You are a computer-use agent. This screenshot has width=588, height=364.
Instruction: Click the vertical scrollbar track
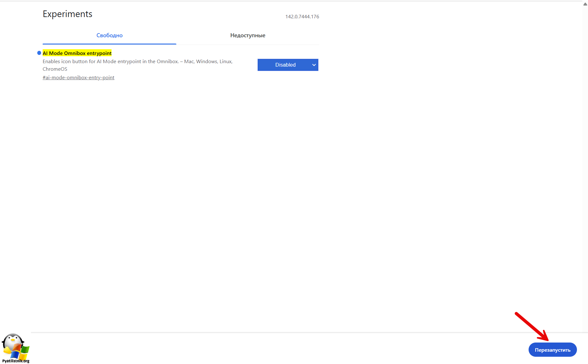[585, 158]
